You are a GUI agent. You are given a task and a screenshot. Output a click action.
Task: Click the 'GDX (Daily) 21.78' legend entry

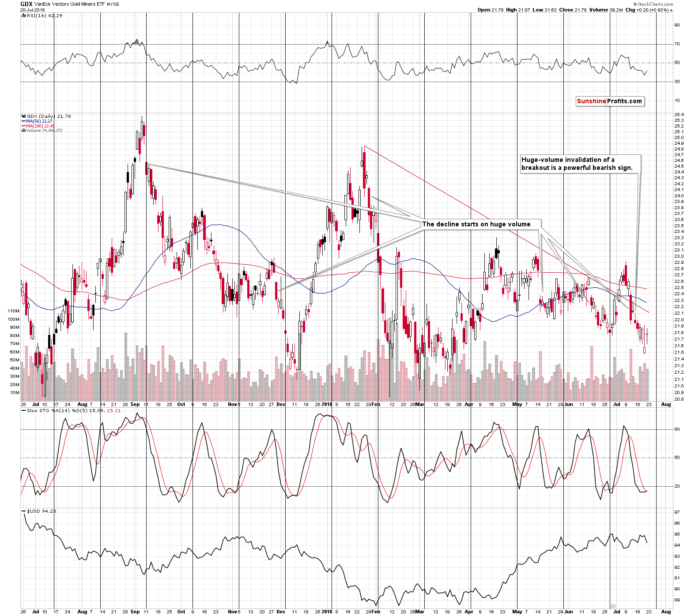pos(49,116)
